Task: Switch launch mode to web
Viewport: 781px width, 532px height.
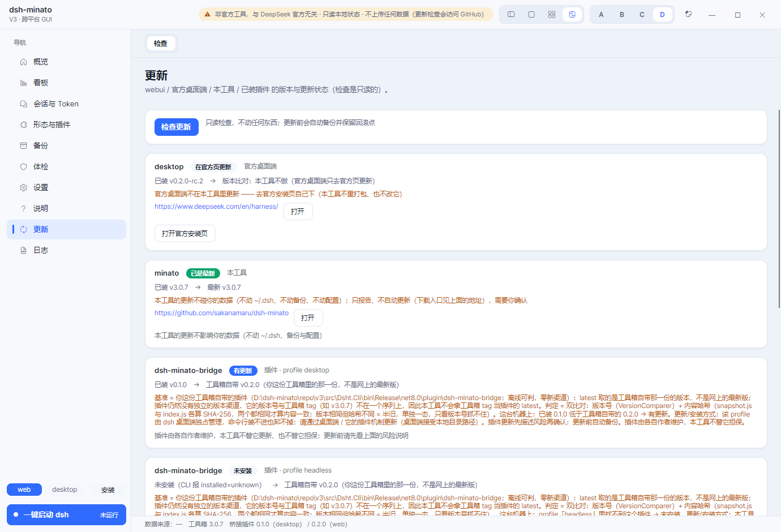Action: 24,490
